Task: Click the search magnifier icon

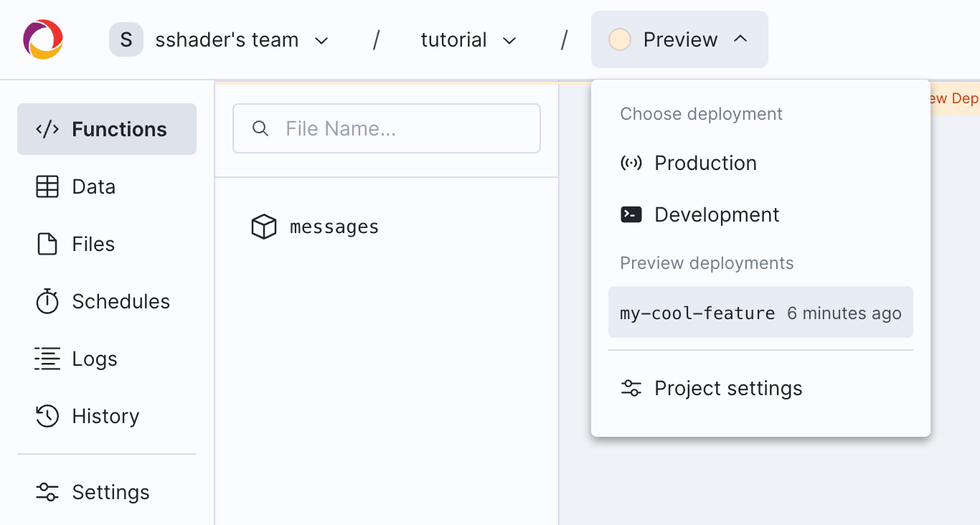Action: click(261, 128)
